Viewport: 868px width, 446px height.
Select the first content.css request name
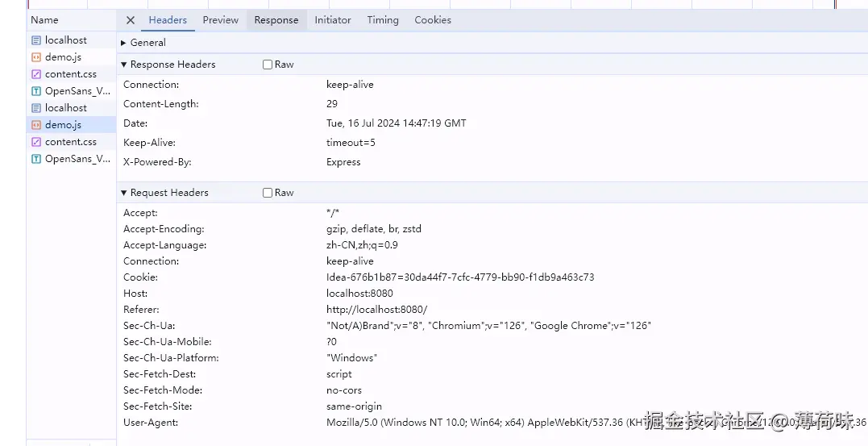[x=71, y=74]
